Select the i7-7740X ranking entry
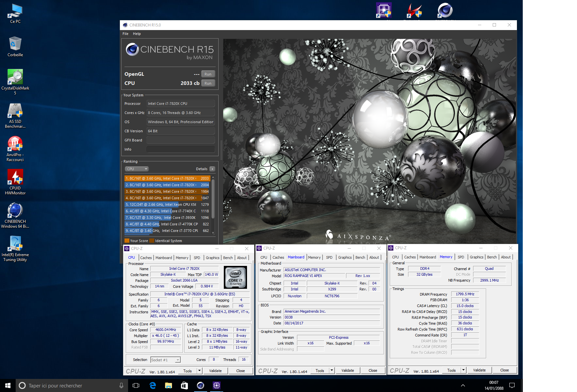The image size is (577, 392). [167, 211]
